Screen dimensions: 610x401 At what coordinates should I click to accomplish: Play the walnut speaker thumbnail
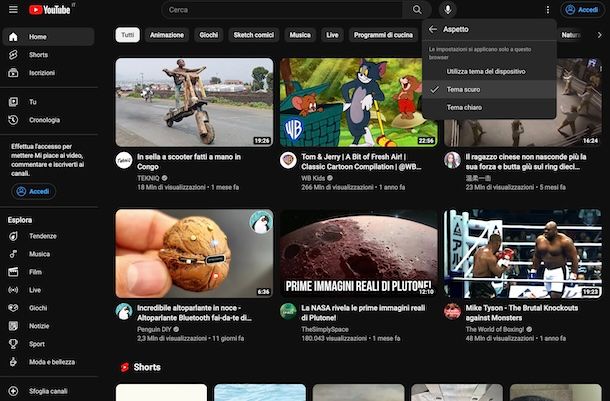[195, 254]
